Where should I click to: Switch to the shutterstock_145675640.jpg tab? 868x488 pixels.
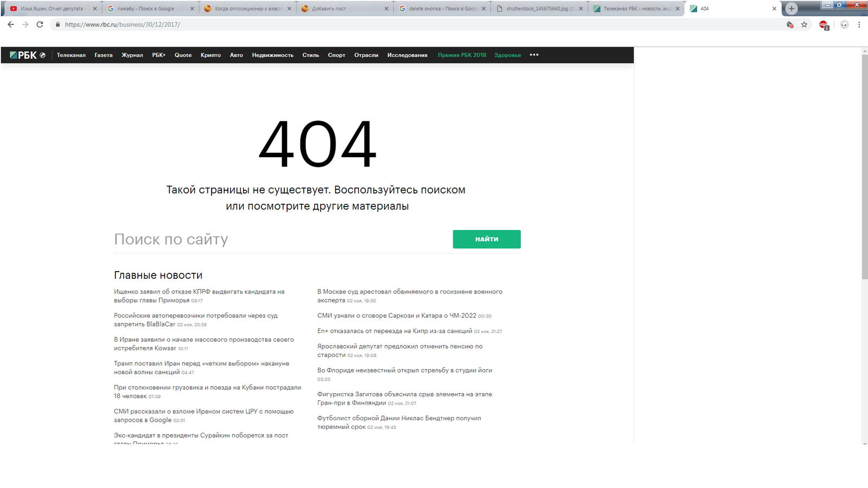(x=540, y=9)
